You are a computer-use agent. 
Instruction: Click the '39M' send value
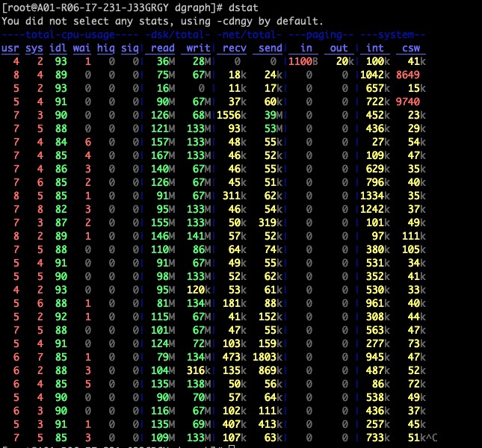[274, 115]
